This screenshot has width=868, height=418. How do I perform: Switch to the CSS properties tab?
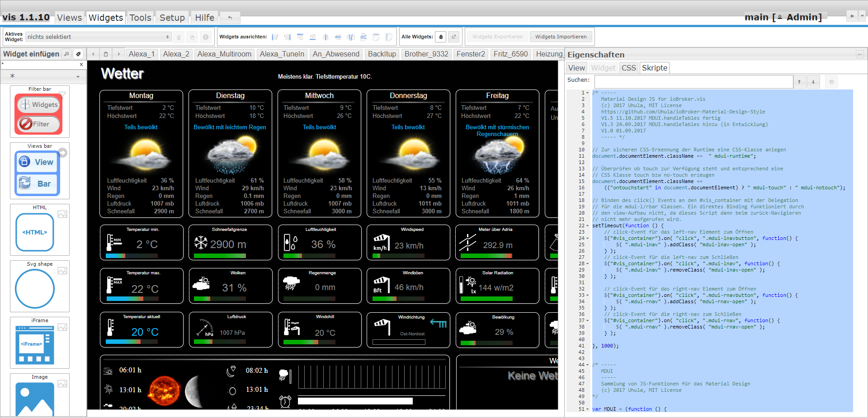click(628, 68)
